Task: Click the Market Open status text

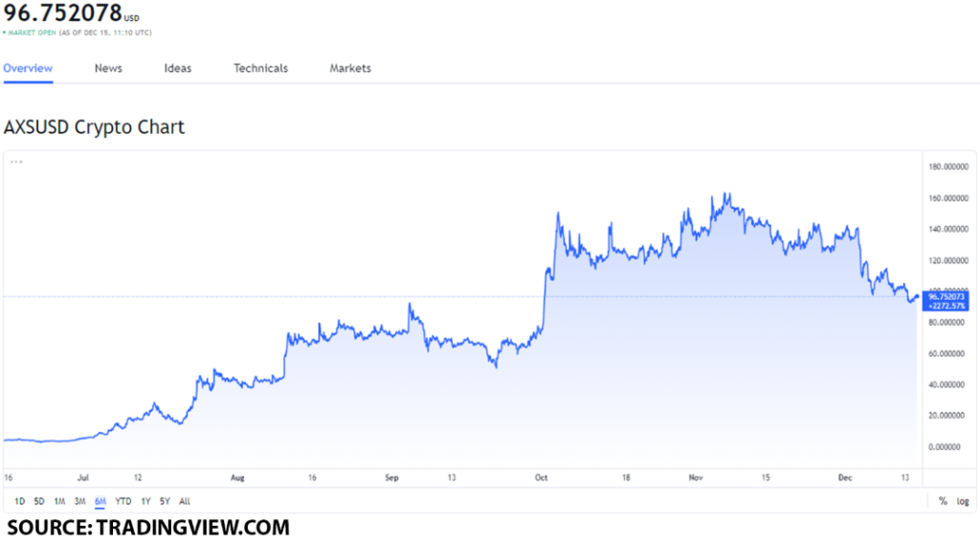Action: coord(32,33)
